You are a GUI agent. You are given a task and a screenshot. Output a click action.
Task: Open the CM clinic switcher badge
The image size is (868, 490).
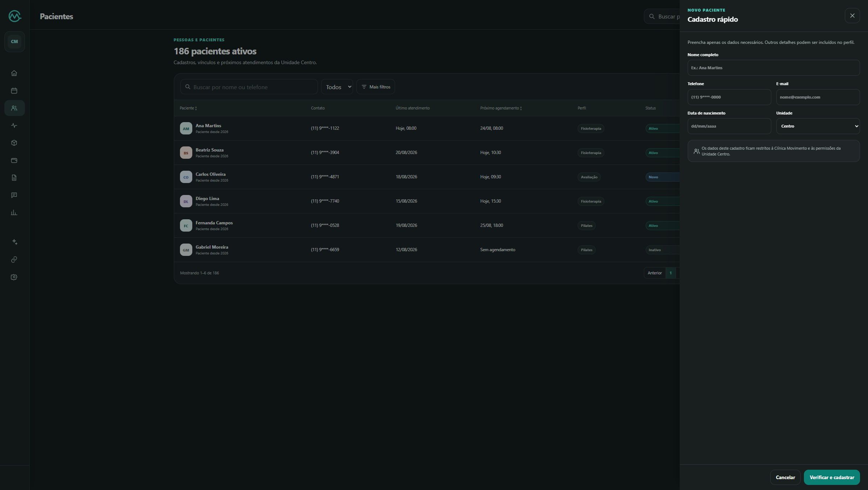pos(14,41)
